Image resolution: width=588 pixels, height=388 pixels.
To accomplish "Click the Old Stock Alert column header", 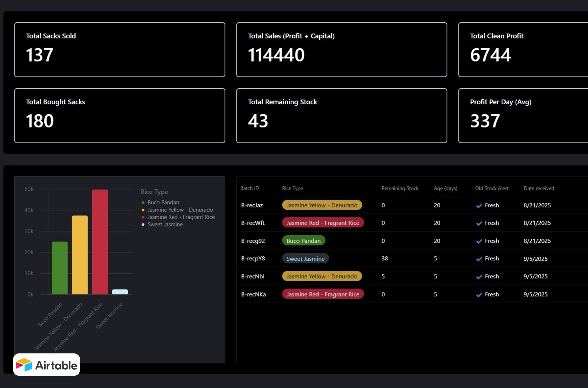I will click(x=492, y=188).
